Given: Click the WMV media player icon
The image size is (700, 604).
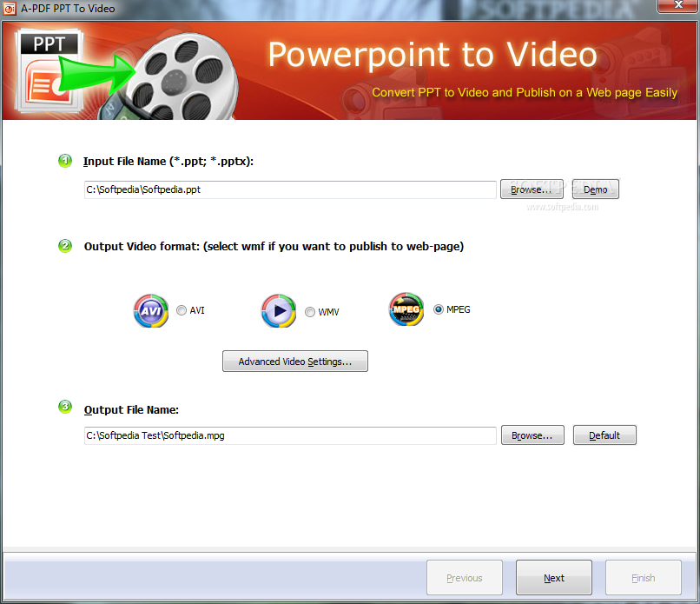Looking at the screenshot, I should [279, 310].
